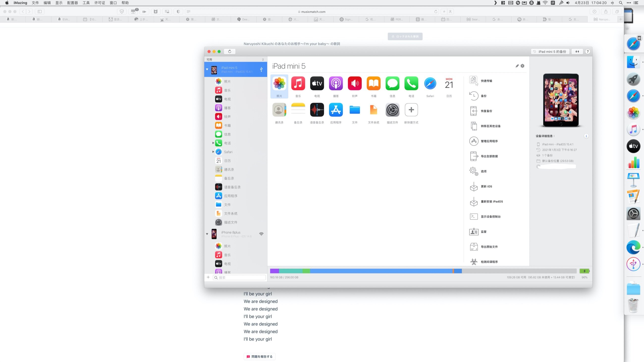Expand the 电话 item in sidebar
This screenshot has height=362, width=644.
point(213,143)
